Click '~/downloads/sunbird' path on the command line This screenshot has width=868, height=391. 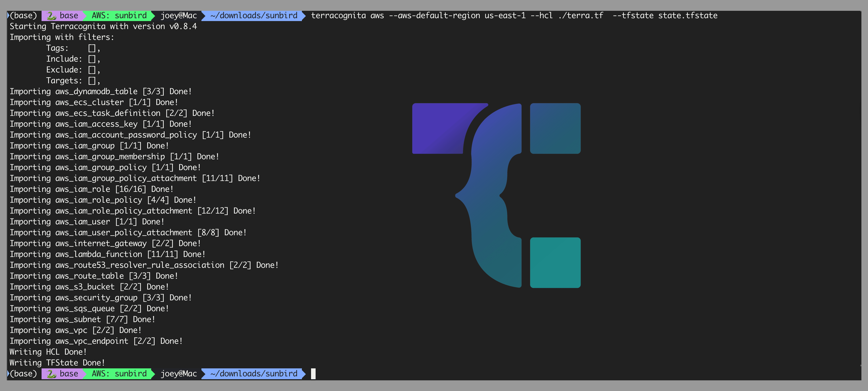[254, 16]
